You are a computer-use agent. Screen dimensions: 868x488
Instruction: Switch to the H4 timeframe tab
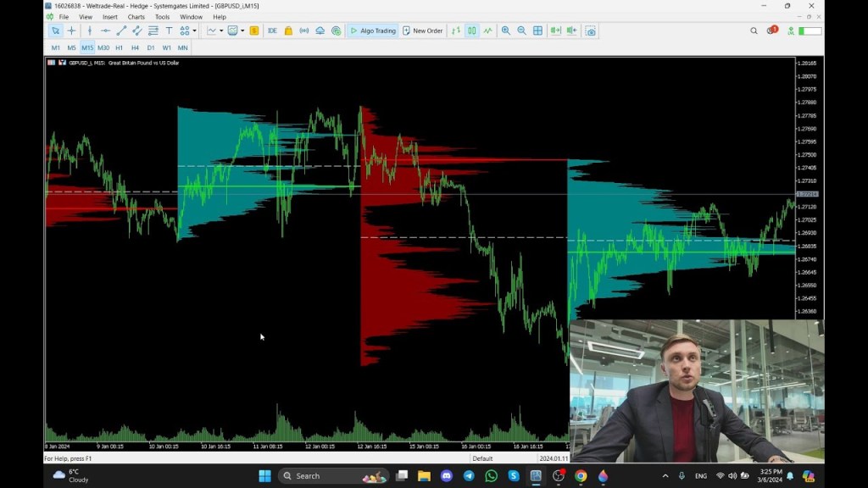[133, 48]
